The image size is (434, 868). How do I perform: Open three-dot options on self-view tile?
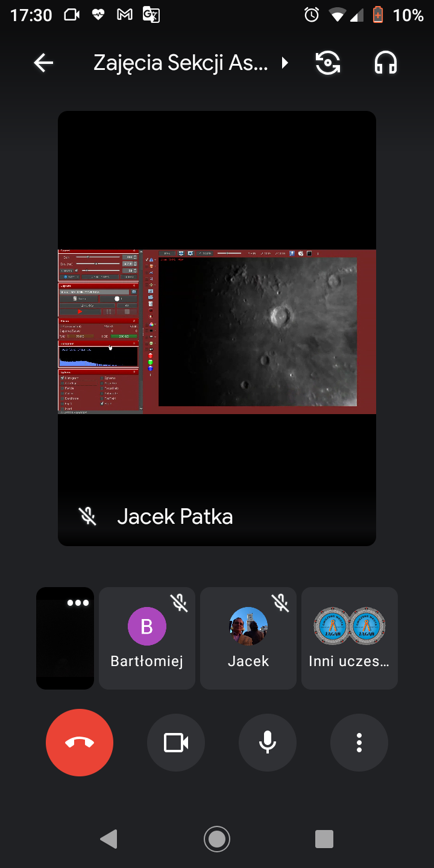point(78,603)
